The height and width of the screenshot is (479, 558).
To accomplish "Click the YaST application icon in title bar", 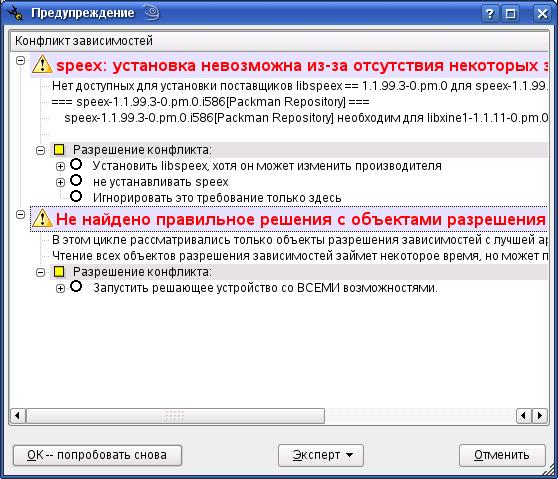I will tap(15, 13).
